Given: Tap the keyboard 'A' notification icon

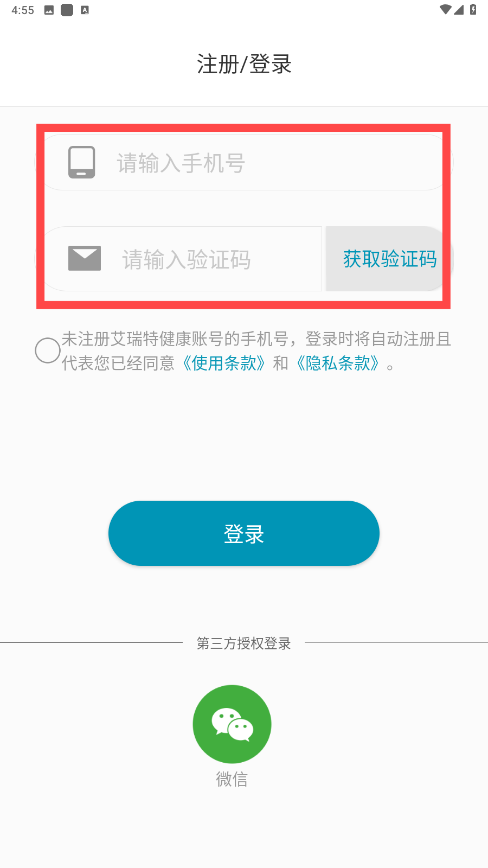Looking at the screenshot, I should coord(85,10).
